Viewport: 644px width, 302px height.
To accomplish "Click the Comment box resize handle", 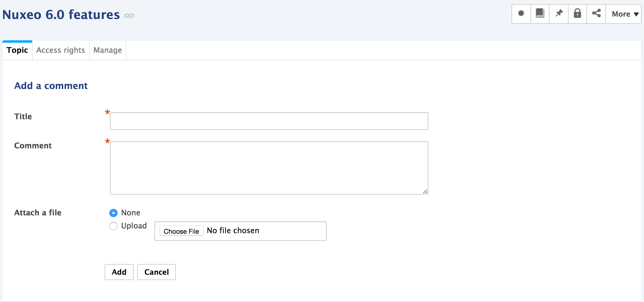I will pos(425,191).
